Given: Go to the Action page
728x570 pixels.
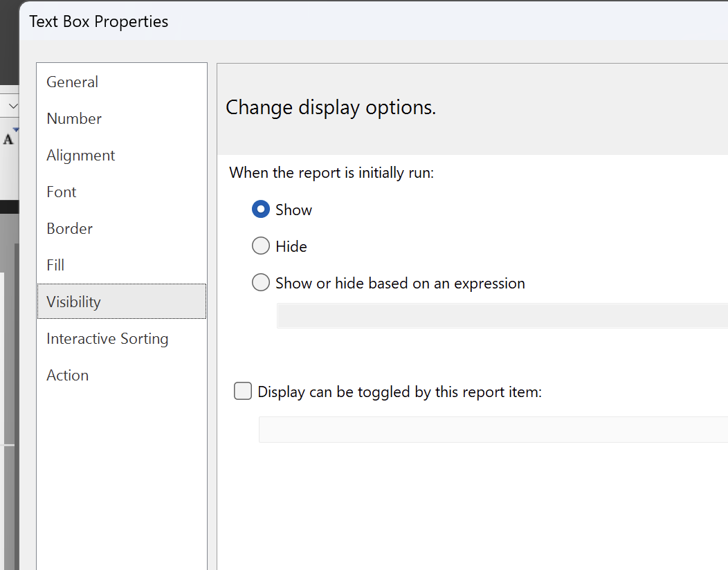Looking at the screenshot, I should pyautogui.click(x=67, y=375).
